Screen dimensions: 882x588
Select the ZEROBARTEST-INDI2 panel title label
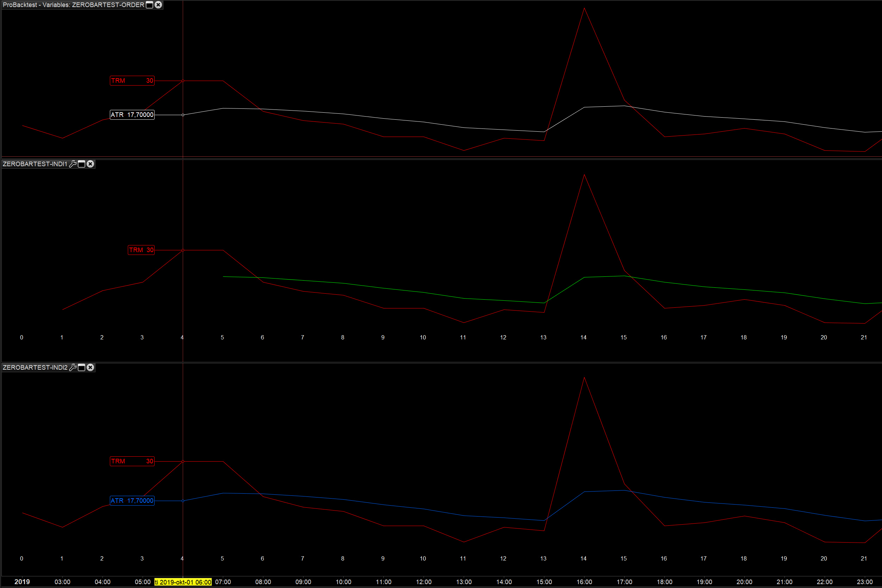(x=35, y=368)
